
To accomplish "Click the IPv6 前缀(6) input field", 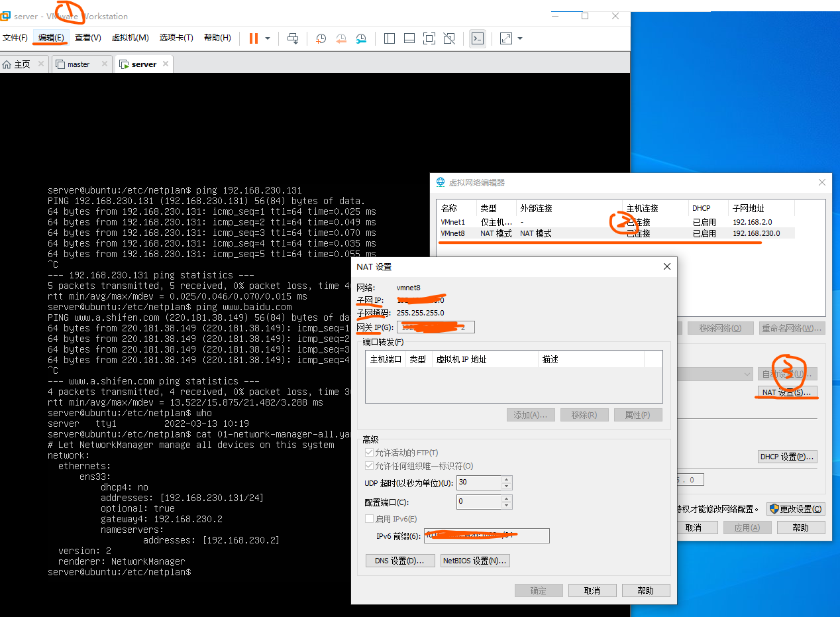I will pyautogui.click(x=486, y=535).
